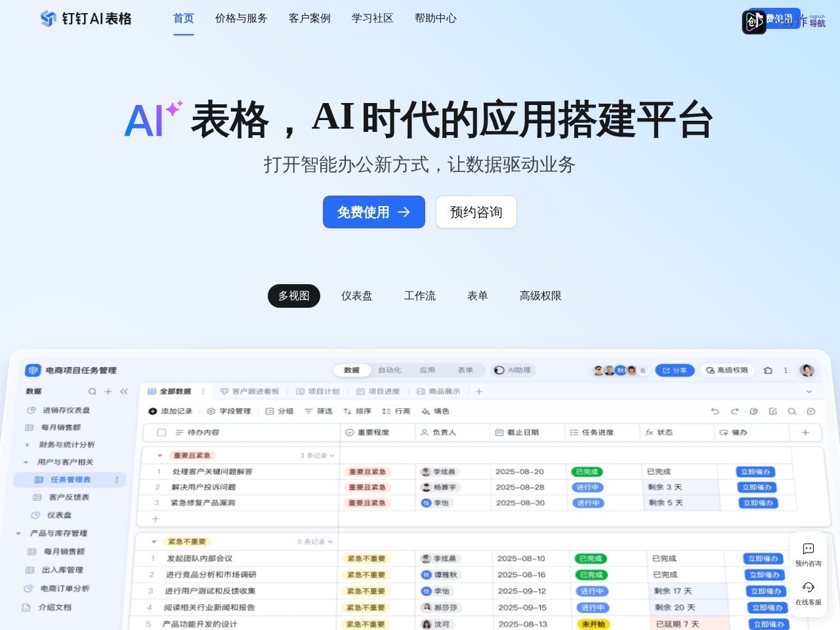Click the 电商项目任务管理 app icon
840x630 pixels.
[x=33, y=370]
